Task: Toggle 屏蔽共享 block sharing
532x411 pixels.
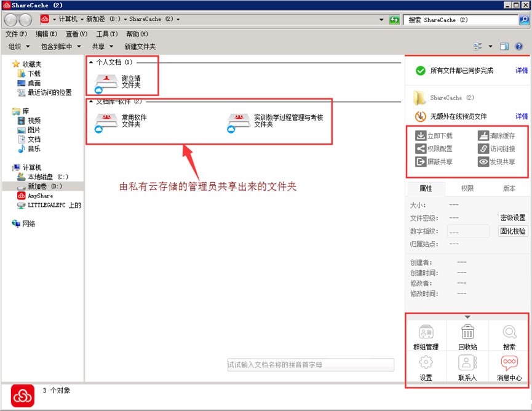Action: (x=421, y=162)
